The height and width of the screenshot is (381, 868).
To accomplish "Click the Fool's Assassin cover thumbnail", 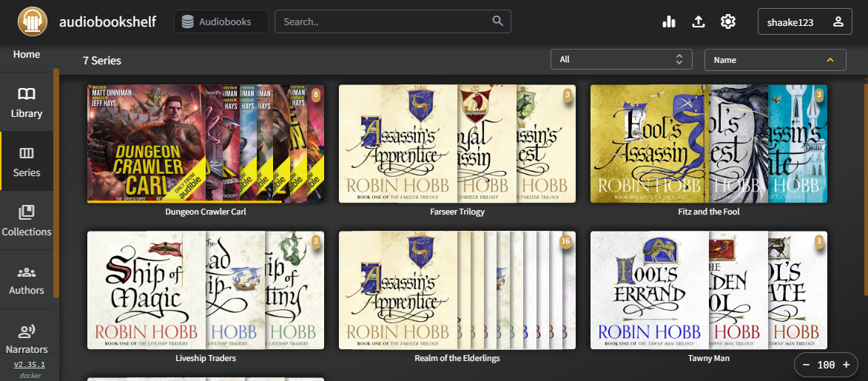I will tap(650, 144).
